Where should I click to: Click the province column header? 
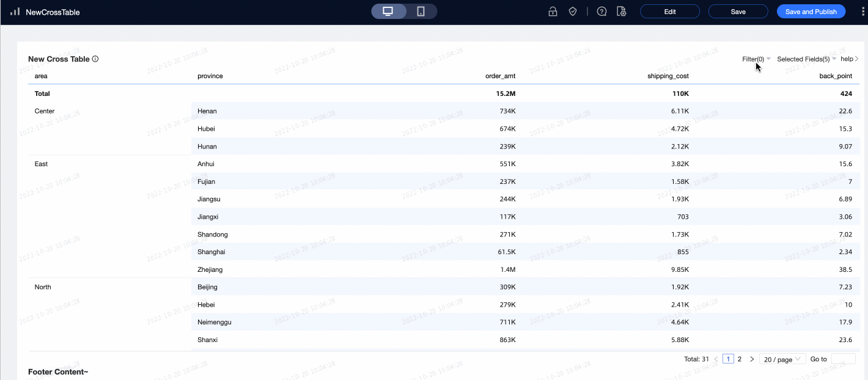pos(210,76)
